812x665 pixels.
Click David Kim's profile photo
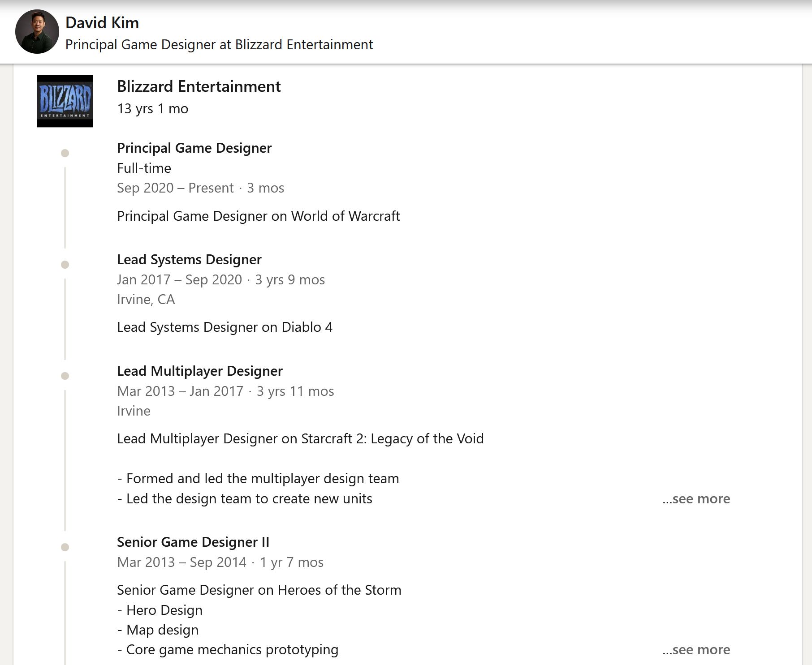tap(37, 32)
